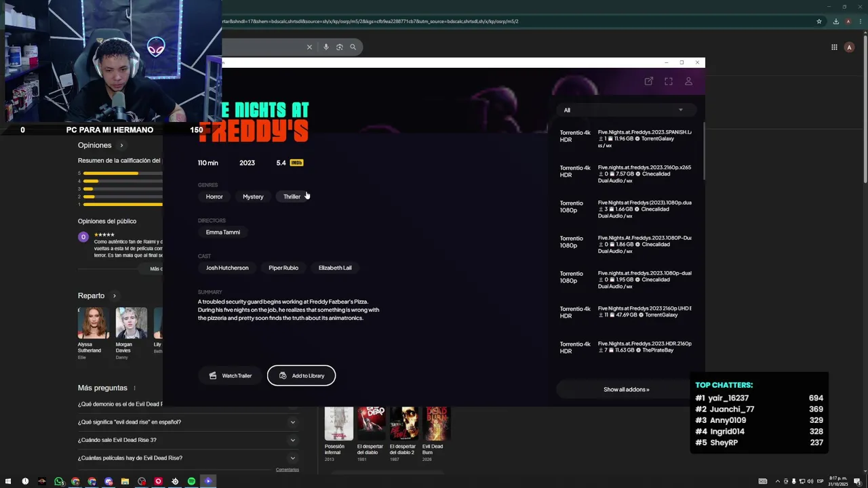Open WhatsApp from the taskbar
This screenshot has height=488, width=868.
59,481
